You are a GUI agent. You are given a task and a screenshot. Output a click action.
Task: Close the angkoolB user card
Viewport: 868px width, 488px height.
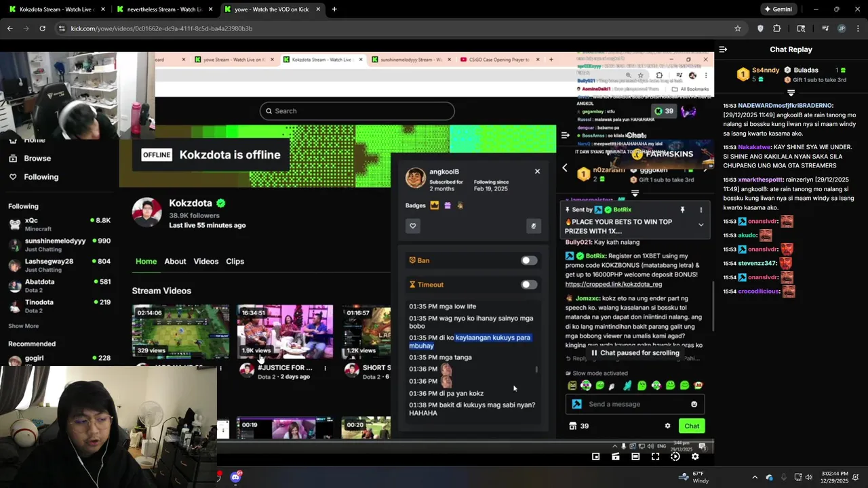tap(537, 171)
